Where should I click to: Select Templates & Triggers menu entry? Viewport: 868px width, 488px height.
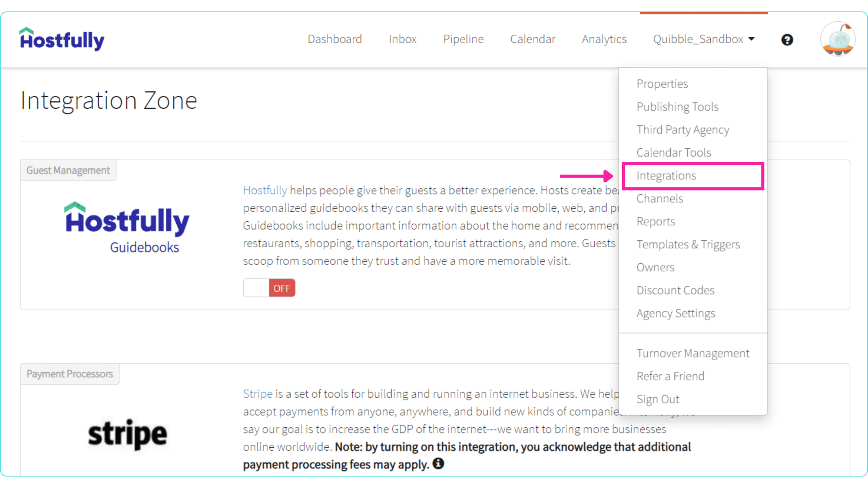click(x=688, y=244)
